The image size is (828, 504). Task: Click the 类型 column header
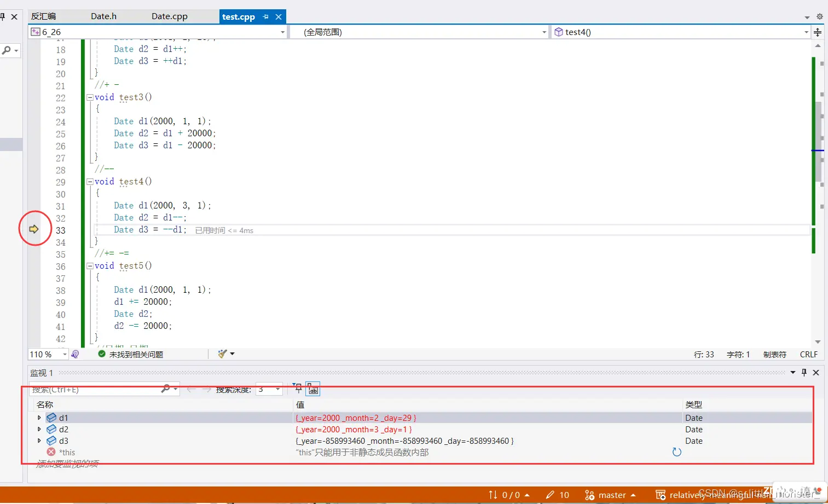pyautogui.click(x=693, y=405)
